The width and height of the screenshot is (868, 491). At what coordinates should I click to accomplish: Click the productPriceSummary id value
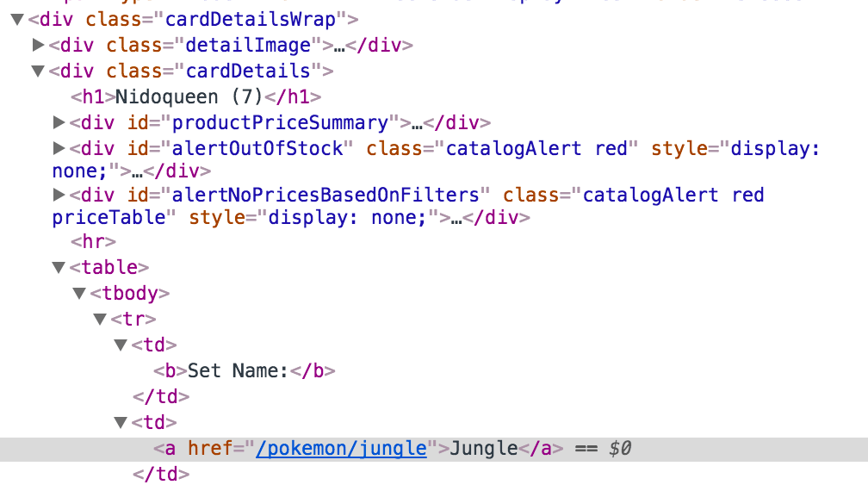(280, 122)
